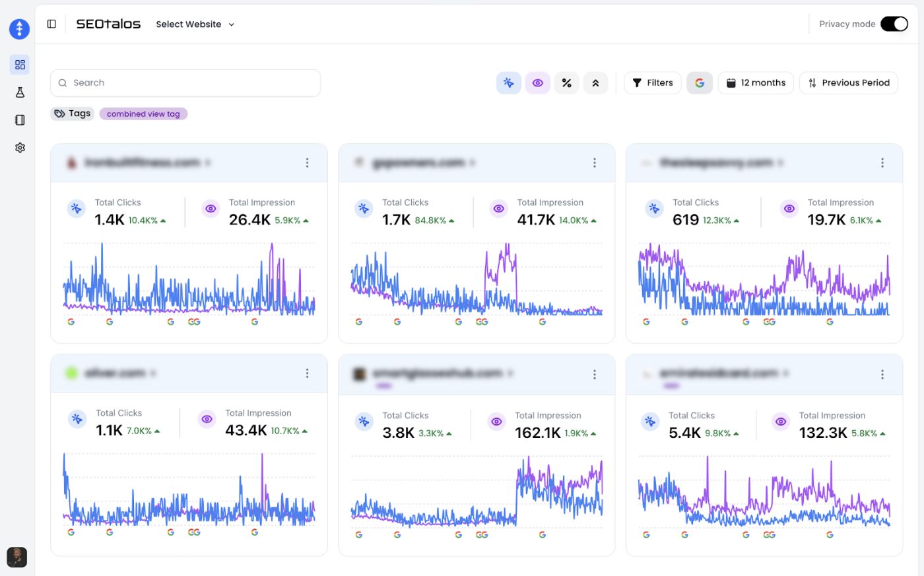
Task: Click the Google search engine icon button
Action: tap(700, 83)
